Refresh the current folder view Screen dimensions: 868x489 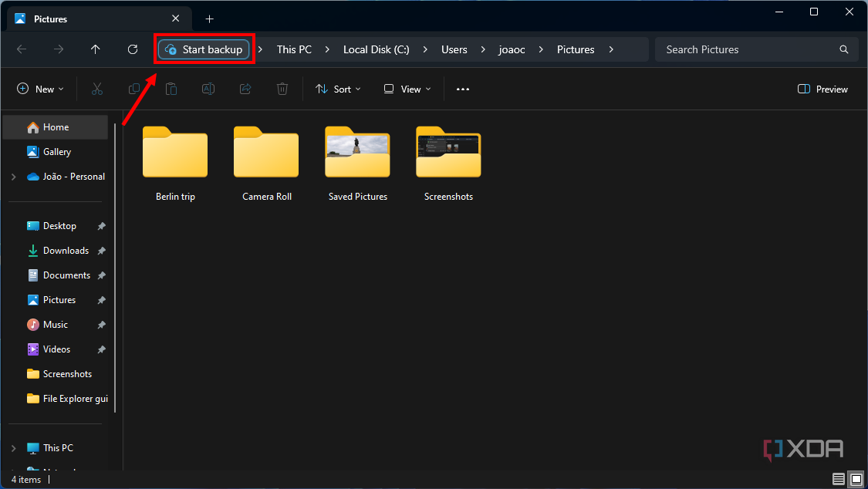(x=132, y=49)
